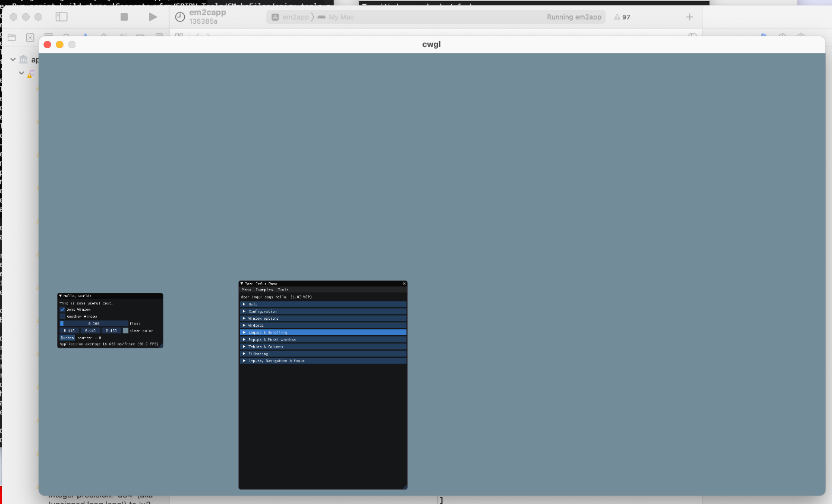Close the cwgl window with red button
This screenshot has width=832, height=504.
[x=48, y=45]
